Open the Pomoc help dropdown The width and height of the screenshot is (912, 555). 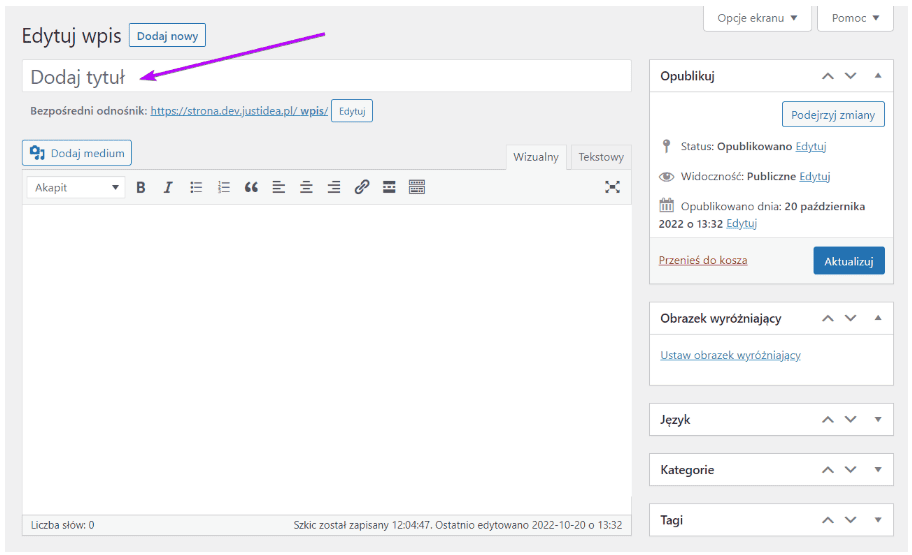click(x=855, y=18)
